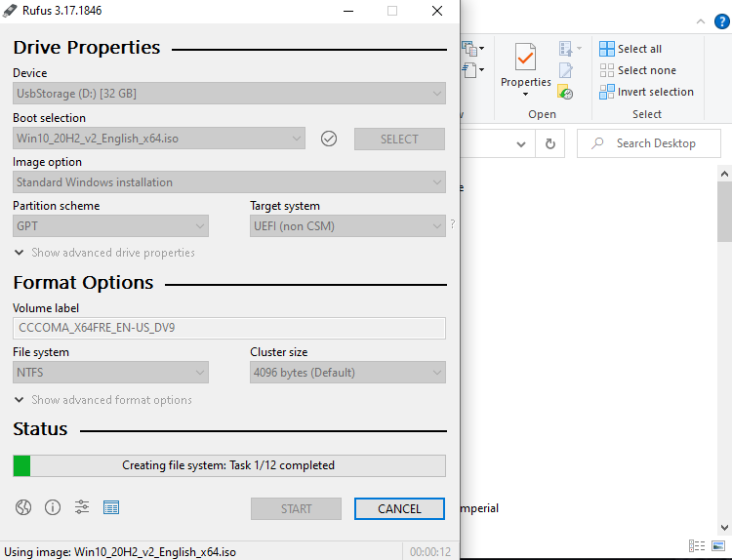Click the CANCEL button

click(x=399, y=508)
